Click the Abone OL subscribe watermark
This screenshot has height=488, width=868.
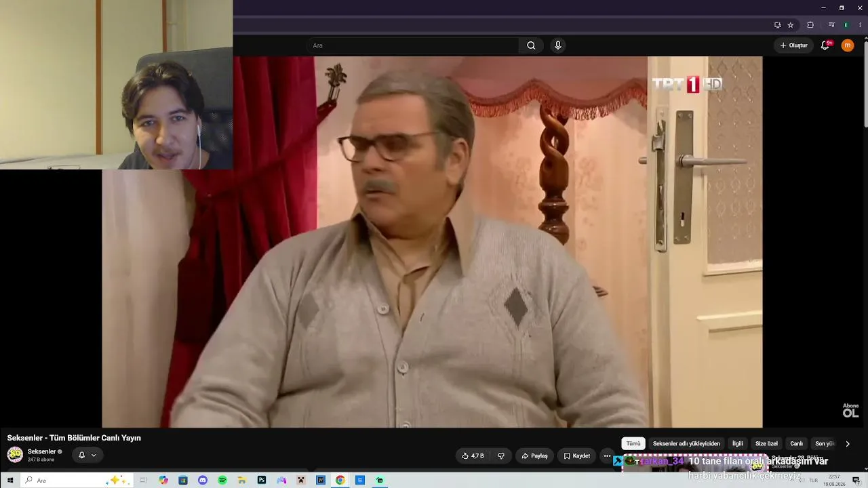pyautogui.click(x=850, y=410)
